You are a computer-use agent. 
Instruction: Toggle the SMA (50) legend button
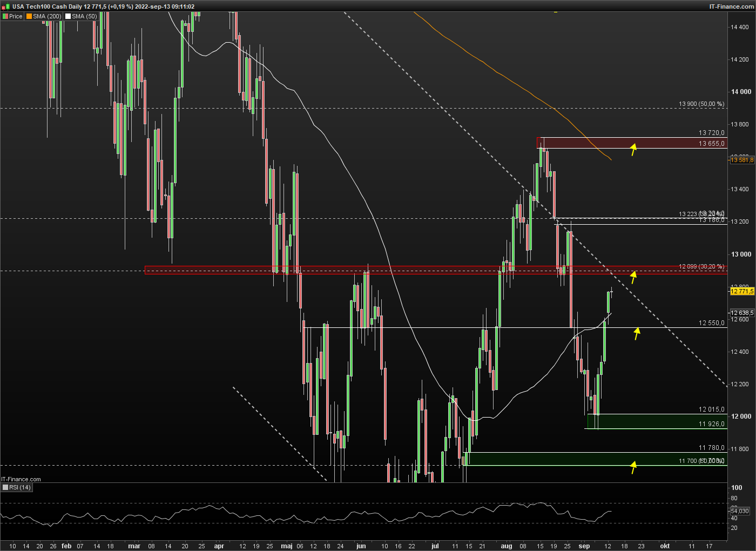click(81, 16)
